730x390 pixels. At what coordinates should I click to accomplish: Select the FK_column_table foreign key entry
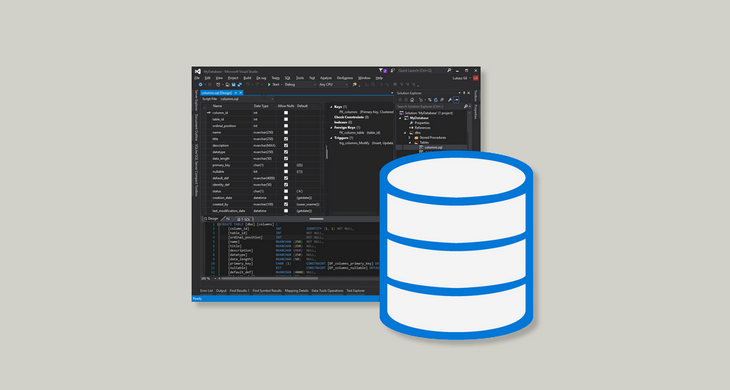point(360,133)
